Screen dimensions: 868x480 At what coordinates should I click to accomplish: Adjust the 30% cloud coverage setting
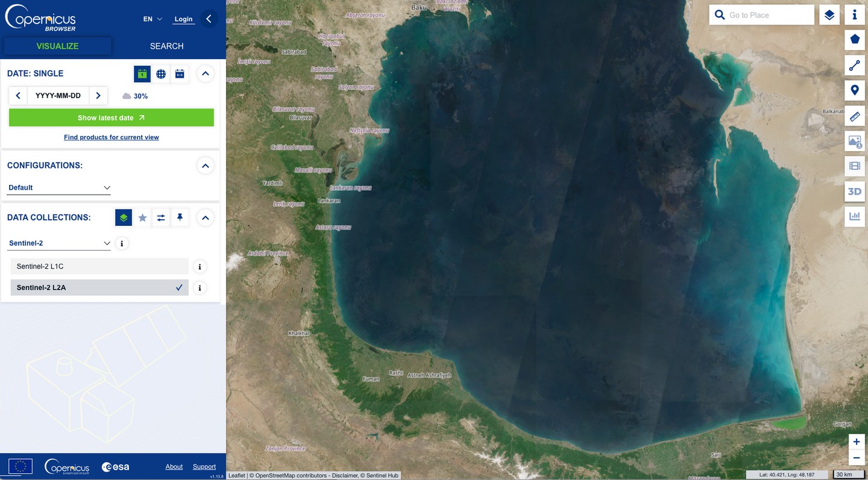pos(135,96)
